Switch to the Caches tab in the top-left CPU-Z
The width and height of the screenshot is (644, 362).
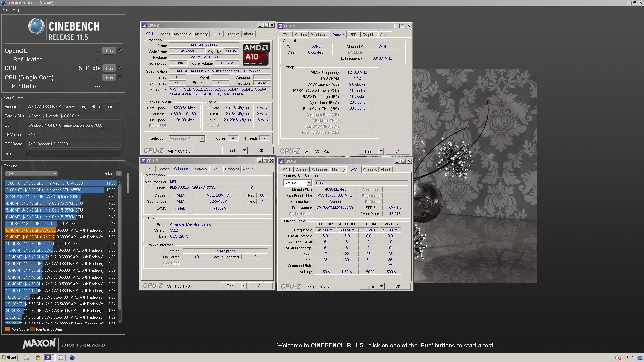pos(164,34)
